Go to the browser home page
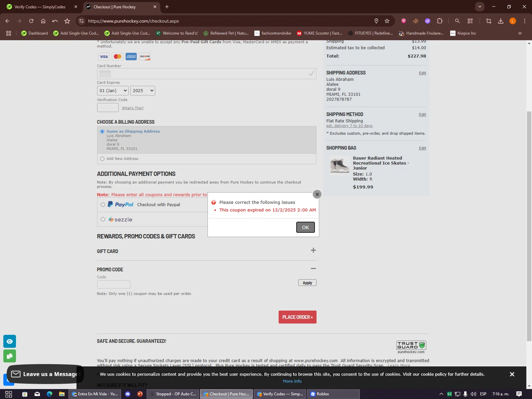This screenshot has height=399, width=532. [x=43, y=21]
